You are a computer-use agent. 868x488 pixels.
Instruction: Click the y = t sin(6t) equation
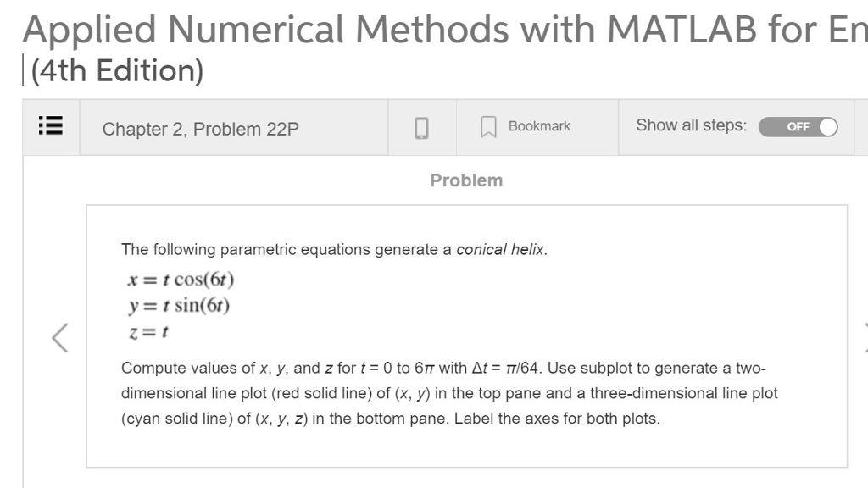point(180,305)
